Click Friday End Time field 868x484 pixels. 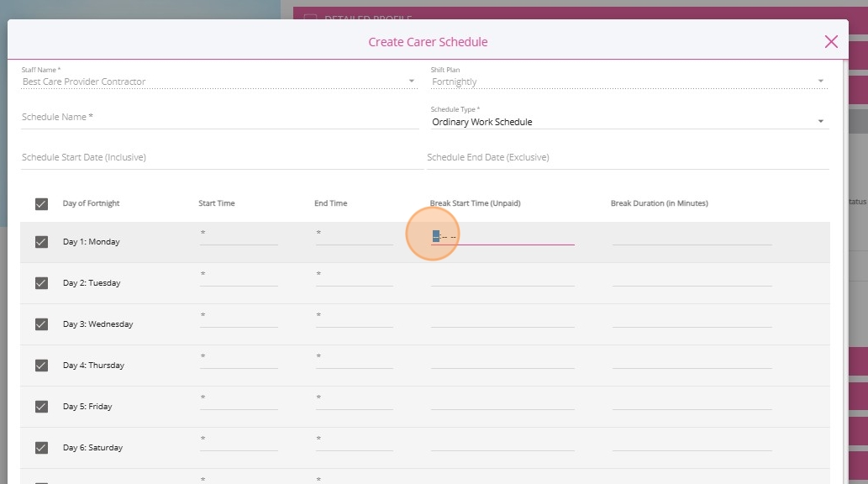pyautogui.click(x=355, y=402)
